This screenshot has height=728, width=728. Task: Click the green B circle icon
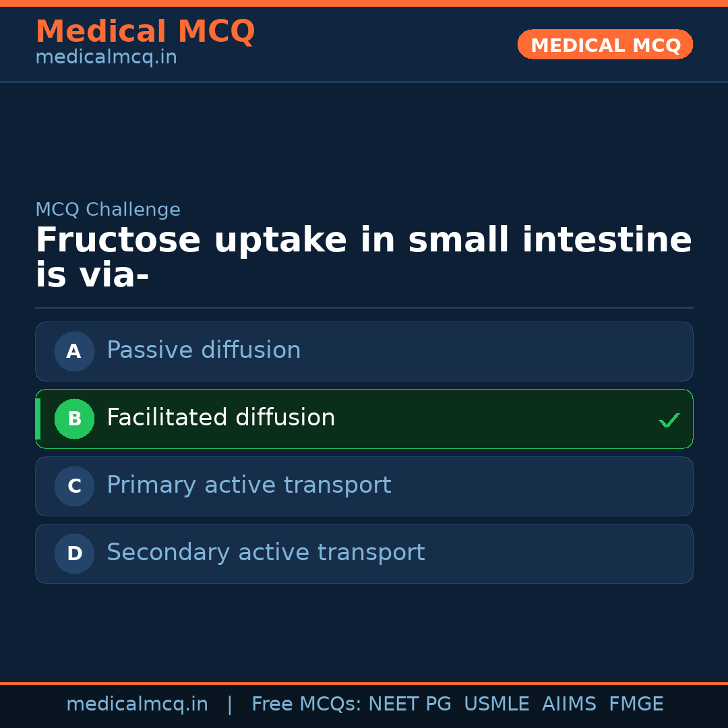[x=74, y=419]
